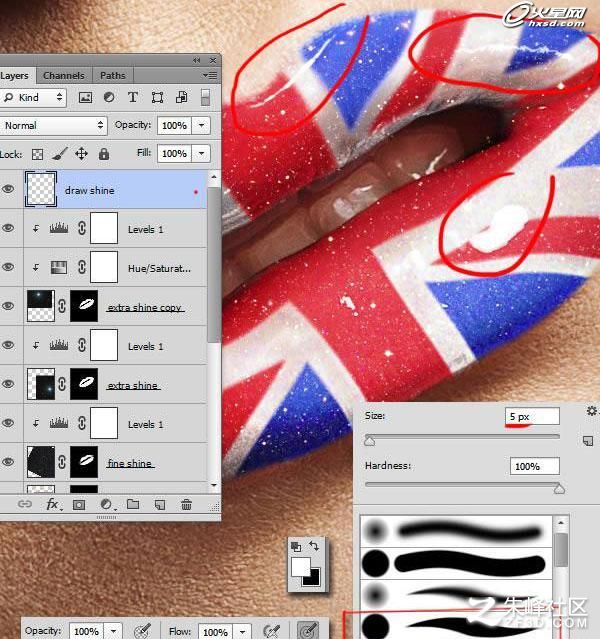Viewport: 600px width, 639px height.
Task: Turn layer filtering switch on or off
Action: point(205,97)
